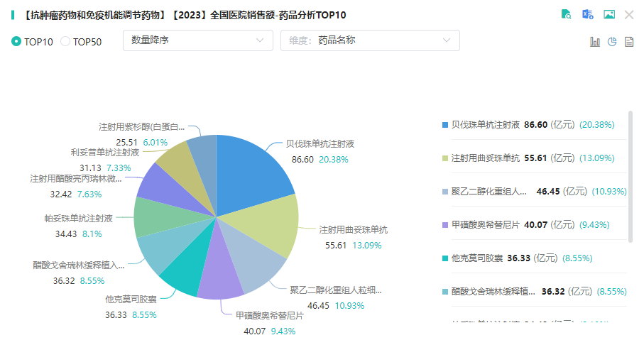This screenshot has width=644, height=340.
Task: Select the TOP10 radio button
Action: click(x=16, y=41)
